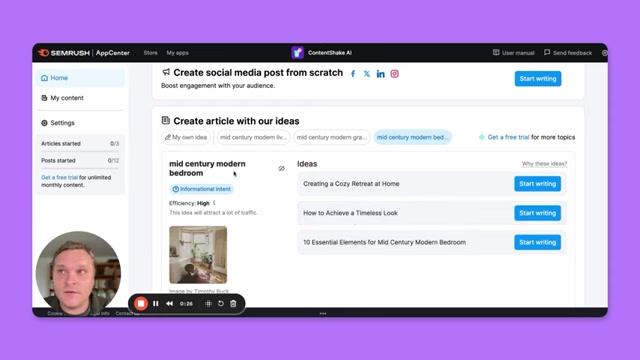Screen dimensions: 640x360
Task: Start writing 10 Essential Elements article
Action: coord(538,242)
